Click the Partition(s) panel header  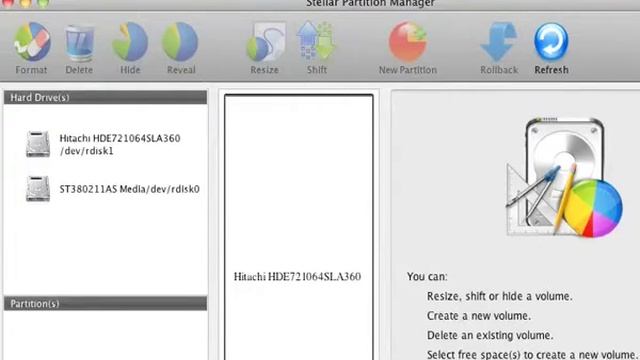(x=105, y=304)
